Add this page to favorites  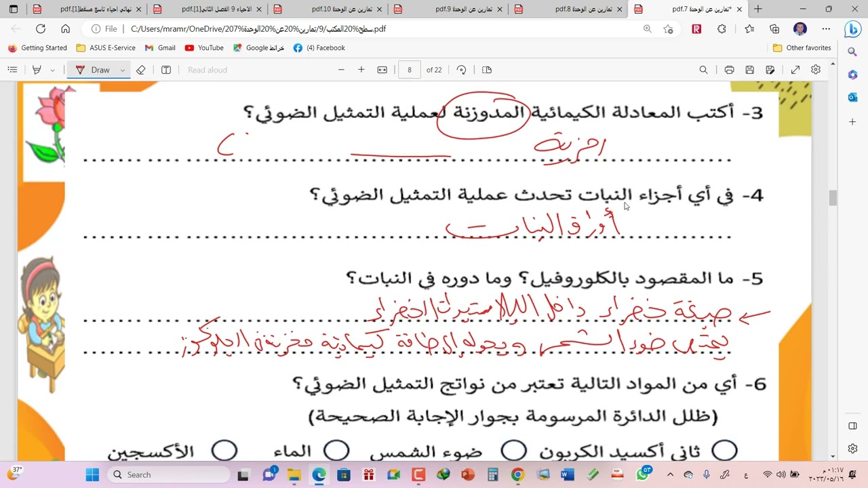coord(669,29)
